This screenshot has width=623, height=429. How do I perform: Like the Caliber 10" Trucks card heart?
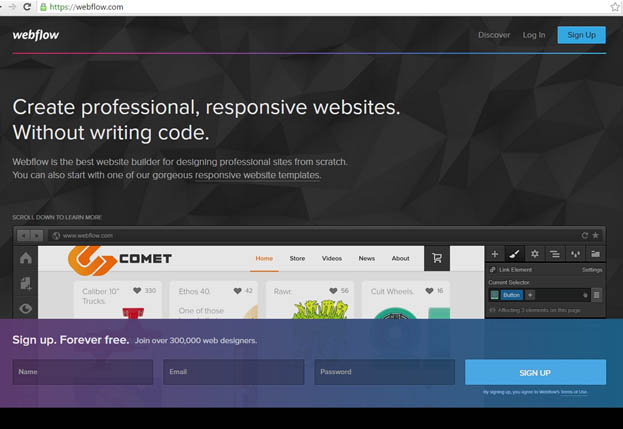point(137,291)
